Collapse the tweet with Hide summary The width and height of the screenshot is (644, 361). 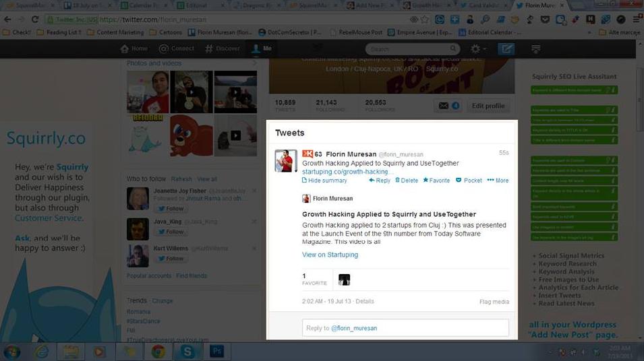(x=324, y=180)
